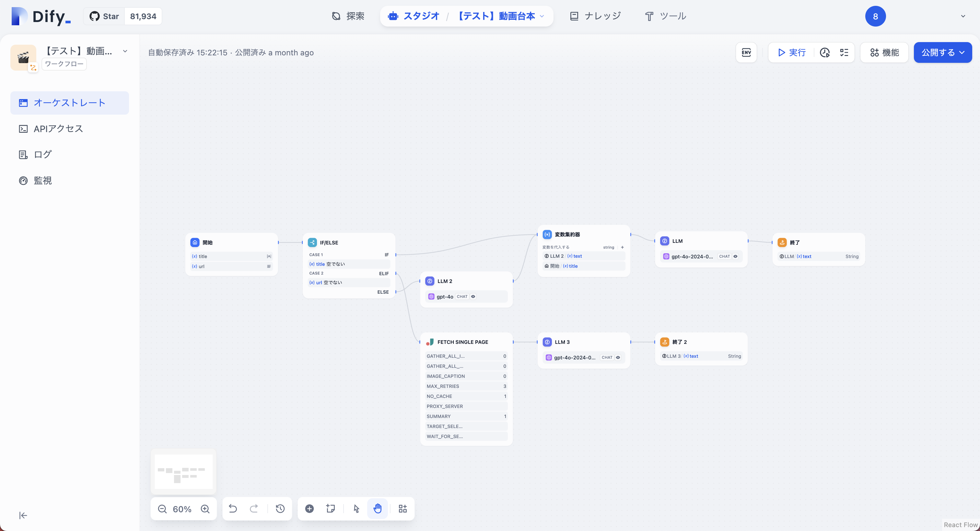Toggle hand pan mode
Viewport: 980px width, 531px height.
pyautogui.click(x=378, y=509)
